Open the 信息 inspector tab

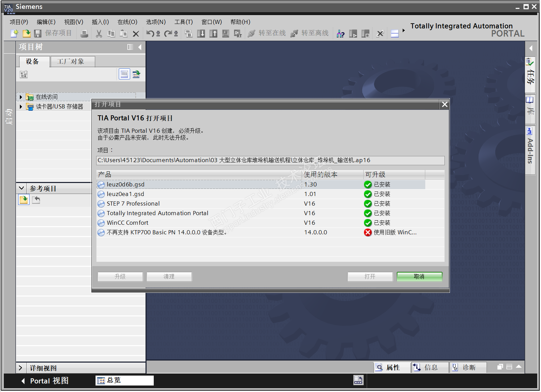point(430,367)
